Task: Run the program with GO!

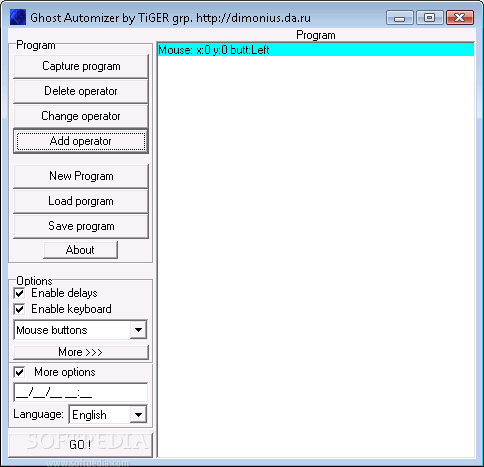Action: 80,445
